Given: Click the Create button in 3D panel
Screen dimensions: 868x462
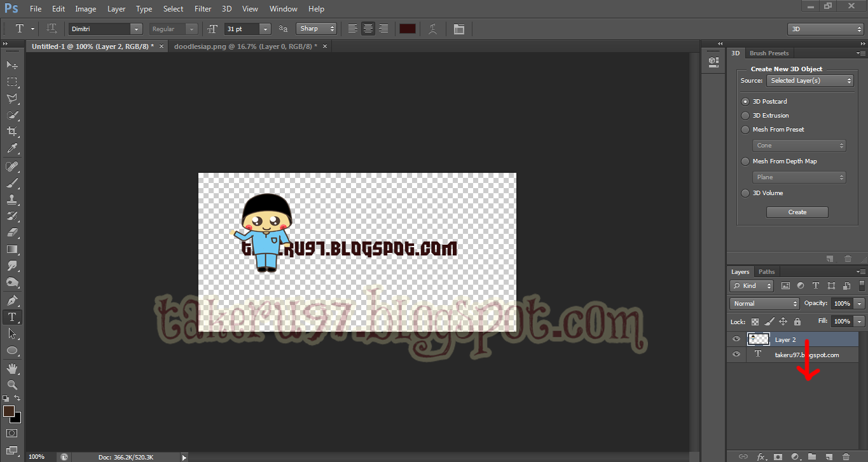Looking at the screenshot, I should tap(797, 212).
